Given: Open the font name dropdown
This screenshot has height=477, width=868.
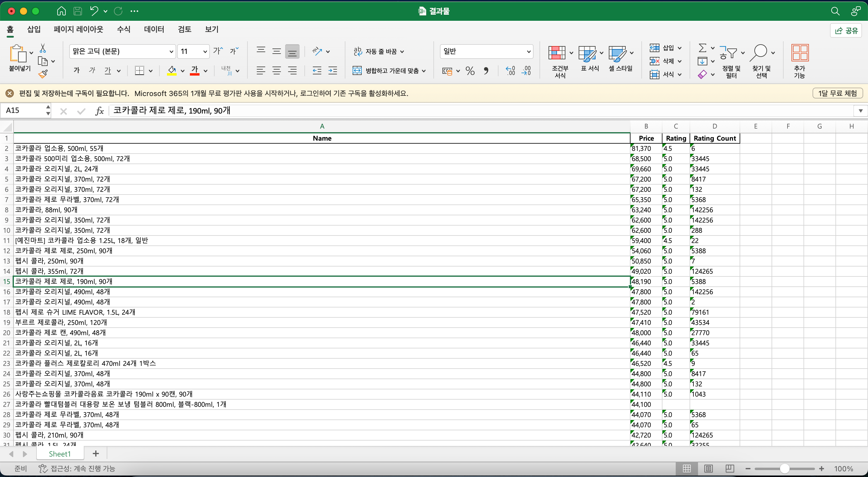Looking at the screenshot, I should coord(171,51).
